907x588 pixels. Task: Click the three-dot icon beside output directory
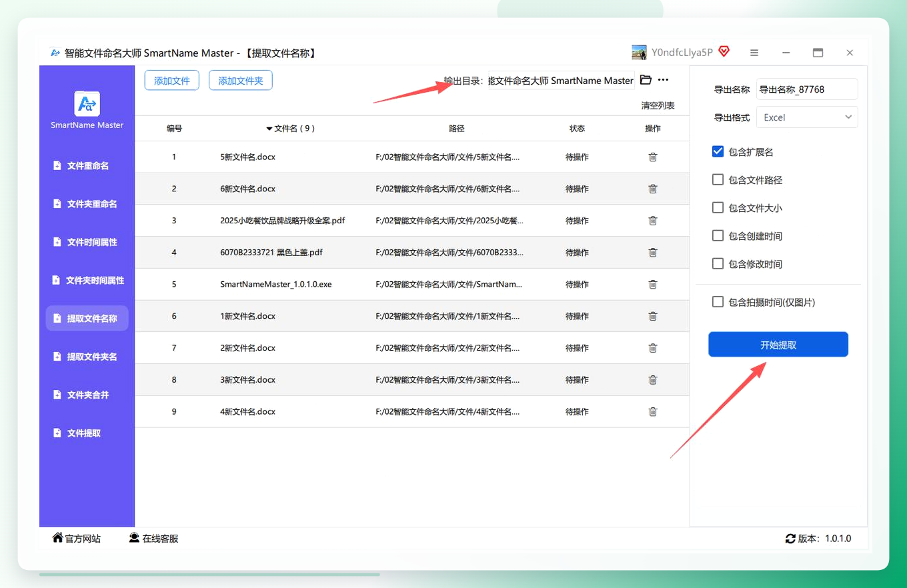(x=663, y=80)
